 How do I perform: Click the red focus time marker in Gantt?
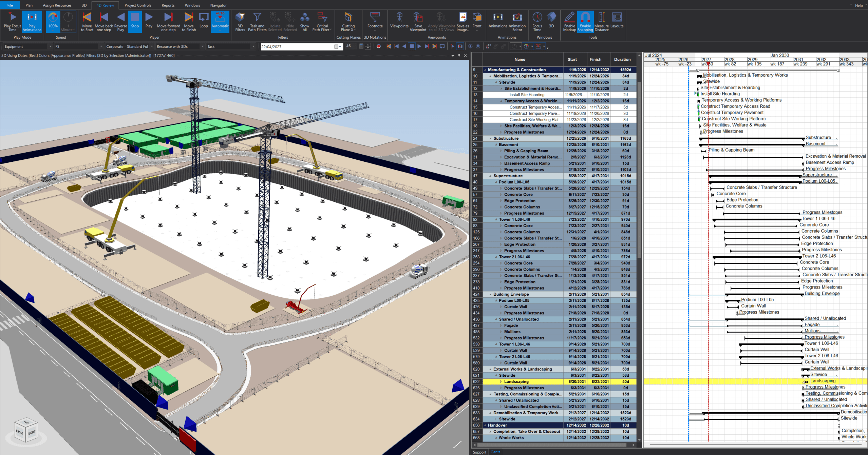(x=708, y=63)
